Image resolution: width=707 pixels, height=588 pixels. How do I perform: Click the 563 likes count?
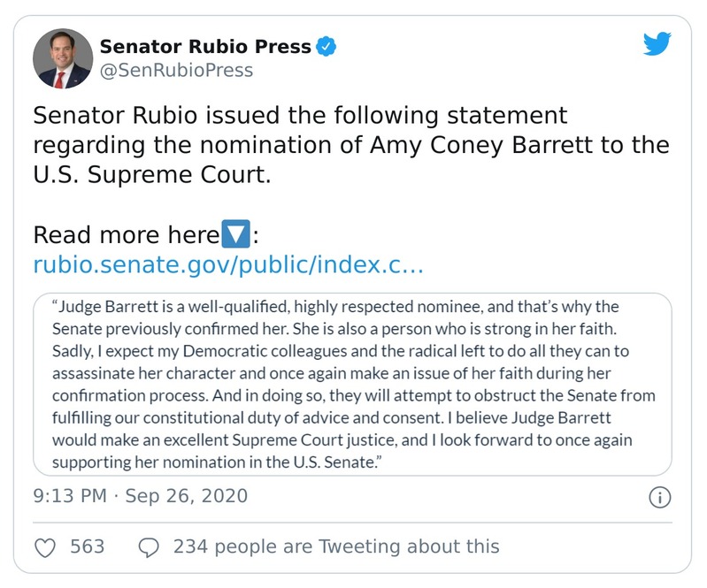tap(88, 546)
